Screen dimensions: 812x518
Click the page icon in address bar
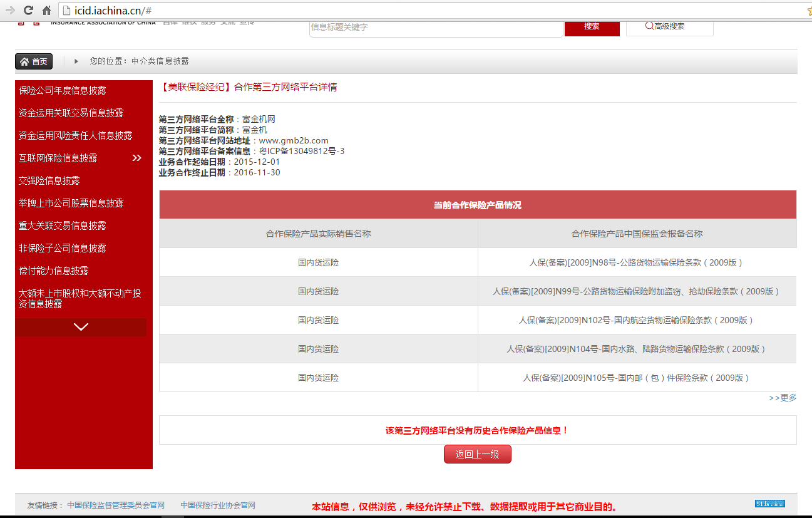(x=68, y=11)
